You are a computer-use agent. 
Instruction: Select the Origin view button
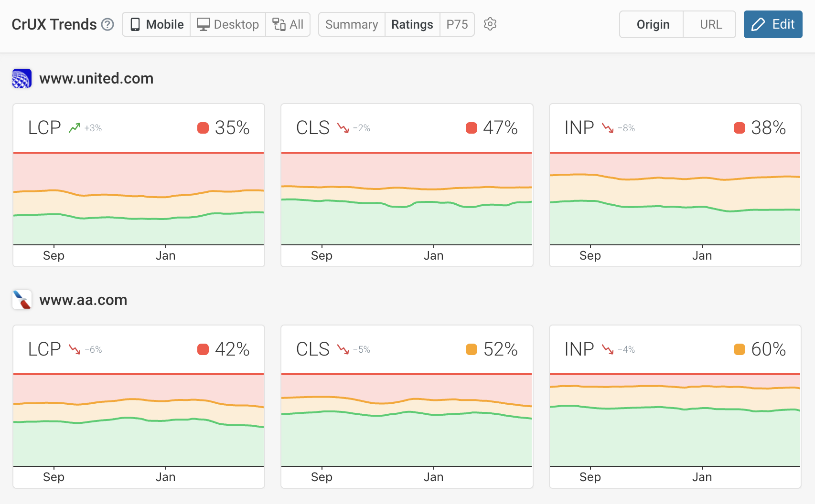[x=653, y=24]
